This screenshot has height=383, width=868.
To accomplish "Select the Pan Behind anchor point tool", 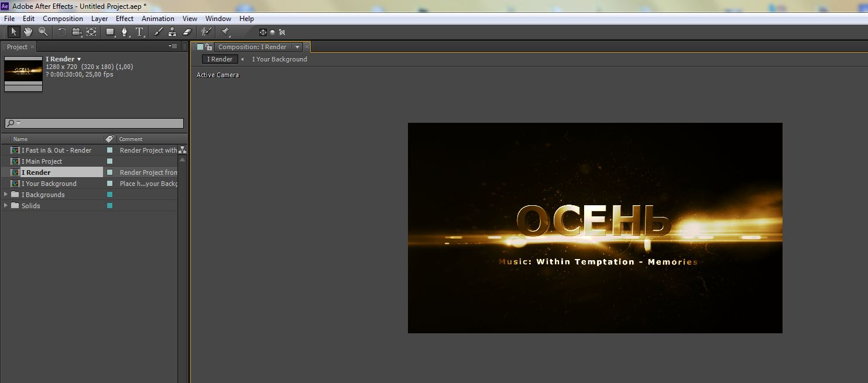I will click(x=92, y=32).
